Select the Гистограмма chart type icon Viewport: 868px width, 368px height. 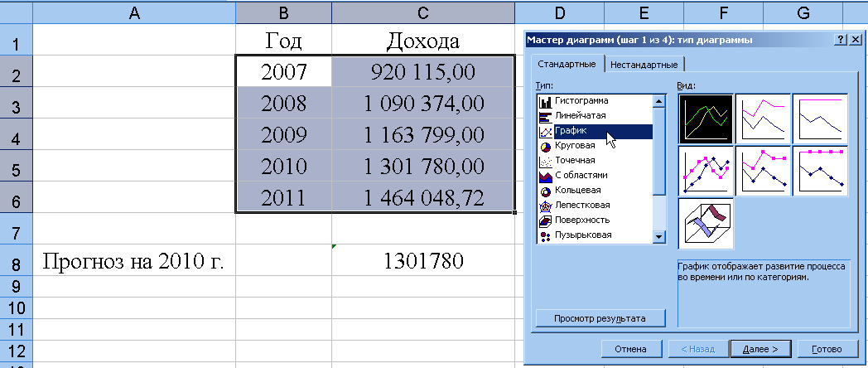point(546,101)
